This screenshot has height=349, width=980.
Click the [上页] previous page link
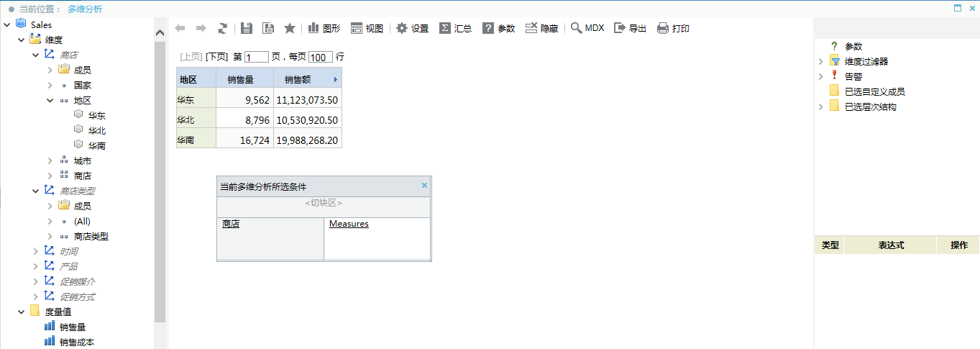click(191, 56)
